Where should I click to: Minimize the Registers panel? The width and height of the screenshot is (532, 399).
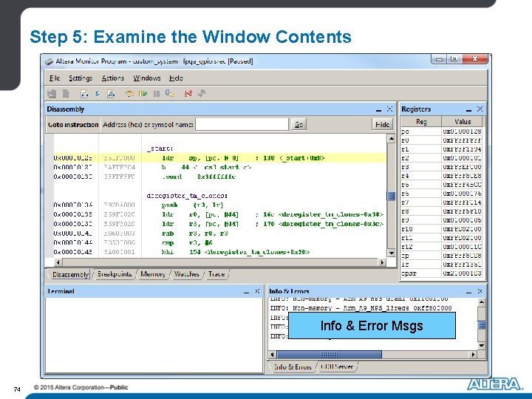(469, 109)
